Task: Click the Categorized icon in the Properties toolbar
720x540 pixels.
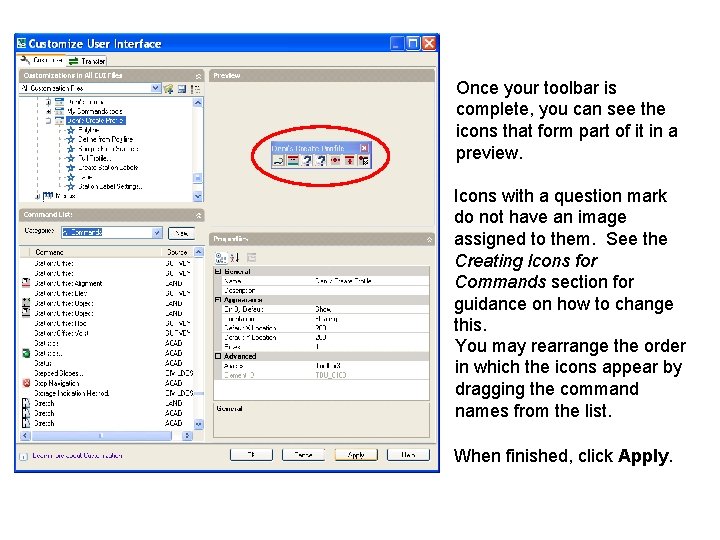Action: coord(221,258)
